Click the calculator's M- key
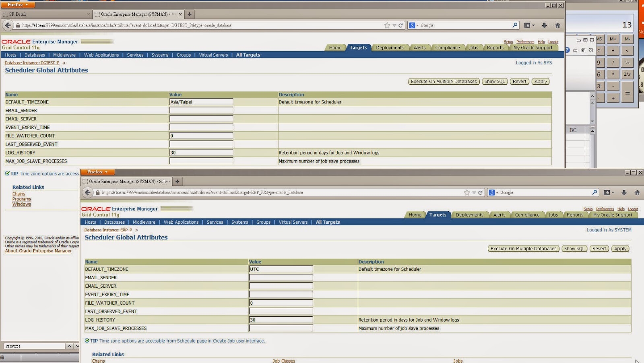 pyautogui.click(x=627, y=39)
